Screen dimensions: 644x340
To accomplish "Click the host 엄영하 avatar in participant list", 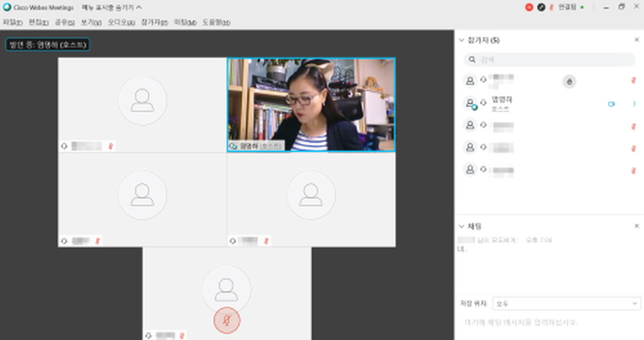I will coord(470,102).
